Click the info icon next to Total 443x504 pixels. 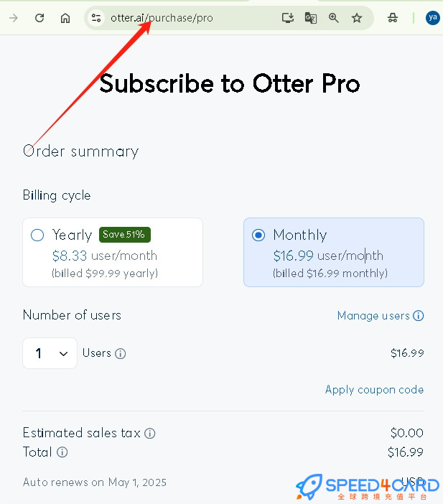pyautogui.click(x=62, y=452)
